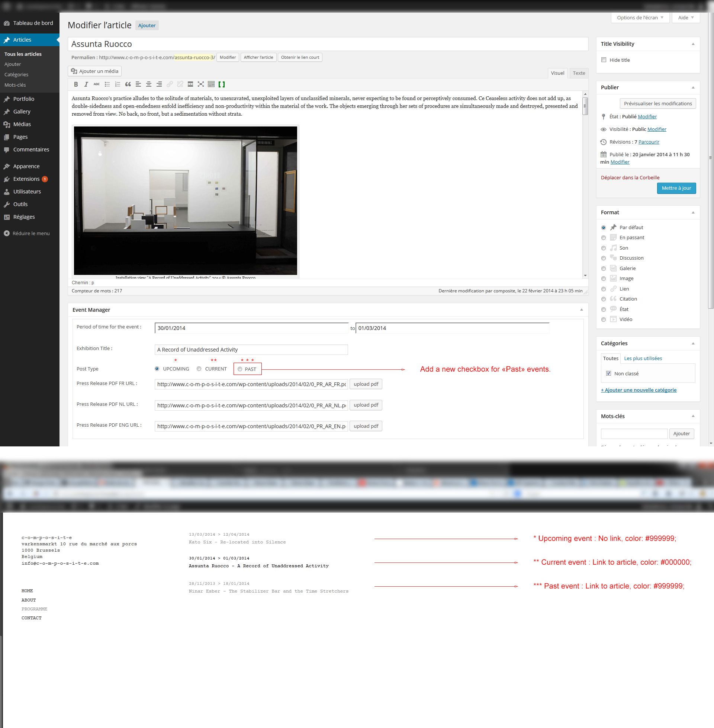Screen dimensions: 714x728
Task: Show the kitchen sink toolbar row
Action: pyautogui.click(x=211, y=84)
